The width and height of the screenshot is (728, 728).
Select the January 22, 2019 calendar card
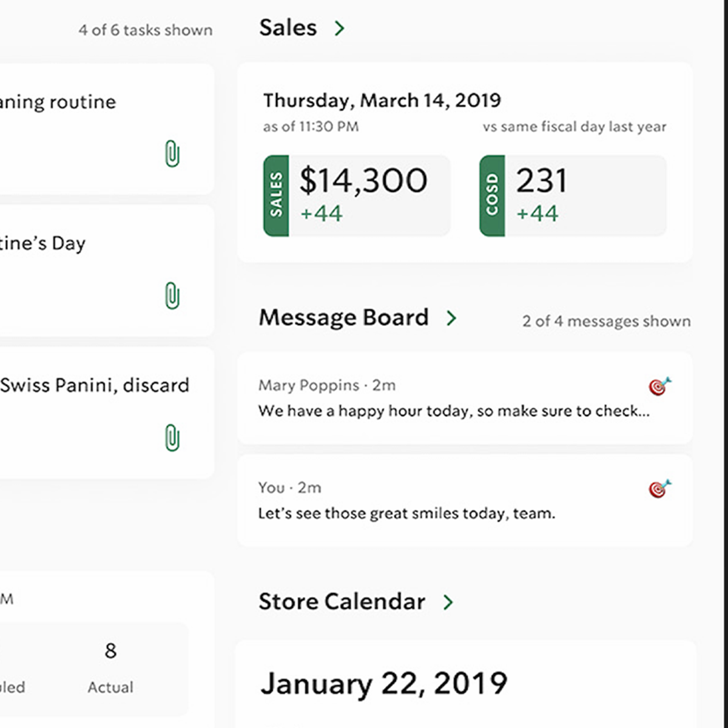[x=465, y=684]
